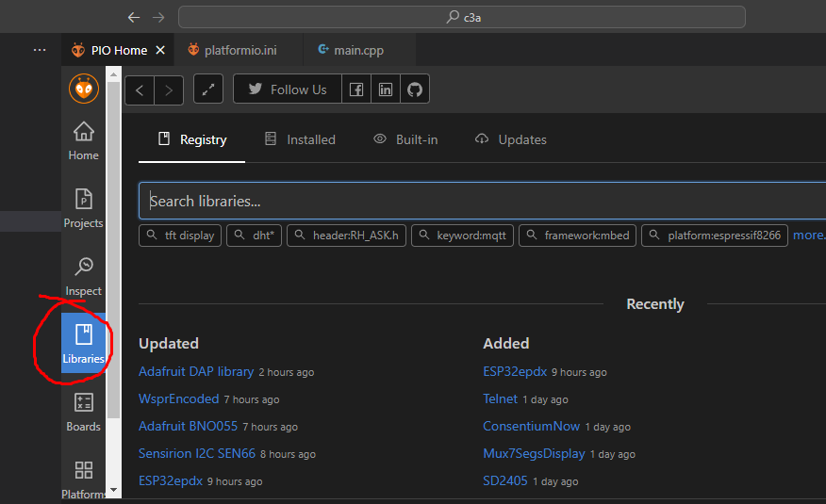Click the Follow Us Twitter button
Image resolution: width=826 pixels, height=504 pixels.
click(287, 89)
